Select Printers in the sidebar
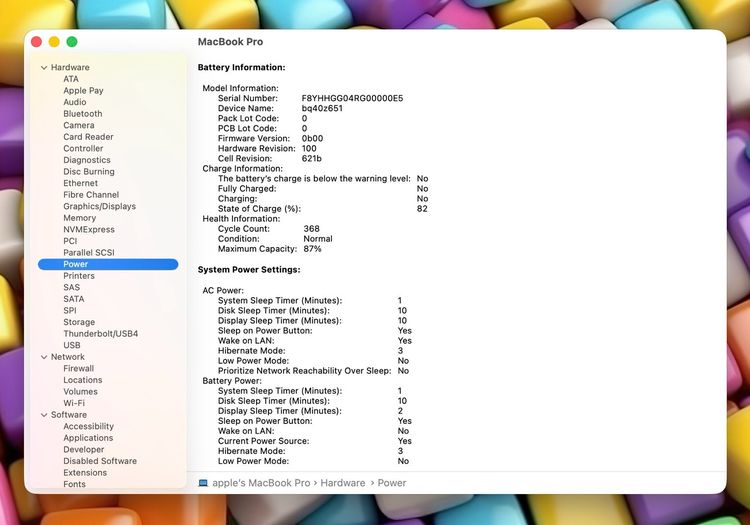750x525 pixels. [x=79, y=276]
